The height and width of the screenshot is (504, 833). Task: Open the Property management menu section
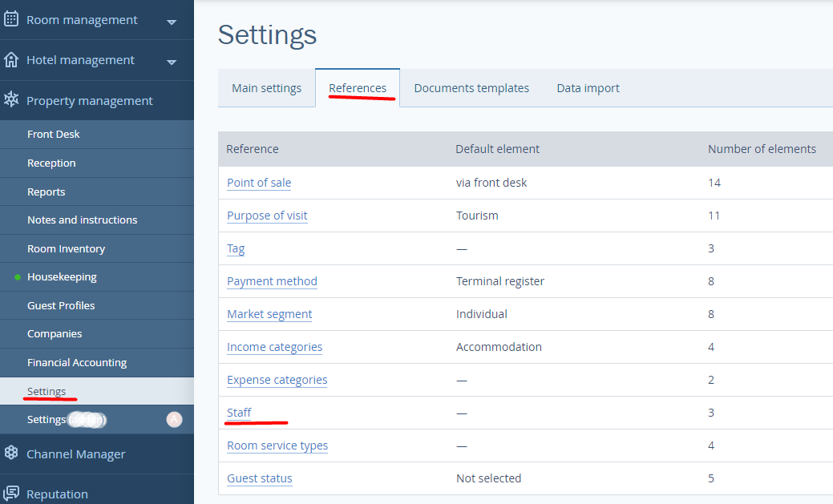point(97,100)
